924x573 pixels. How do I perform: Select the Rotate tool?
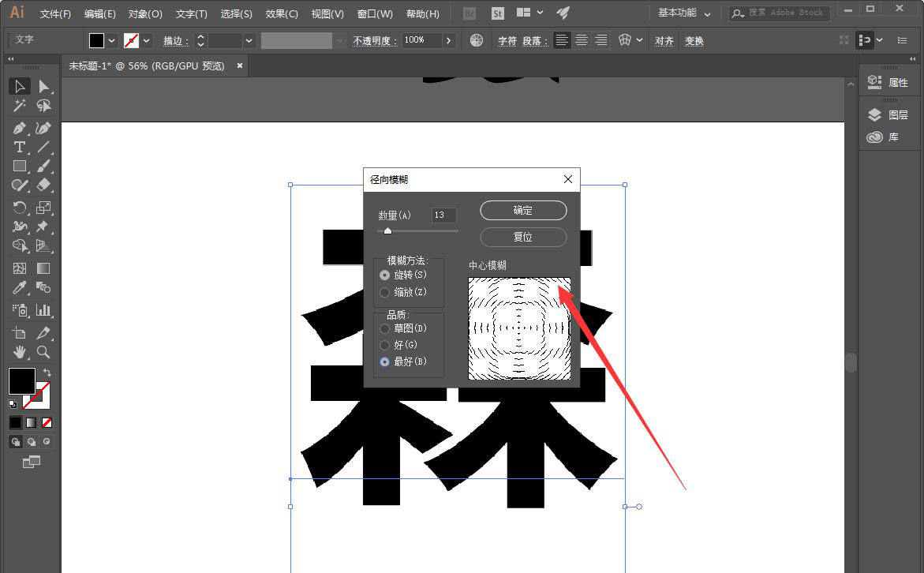coord(20,208)
